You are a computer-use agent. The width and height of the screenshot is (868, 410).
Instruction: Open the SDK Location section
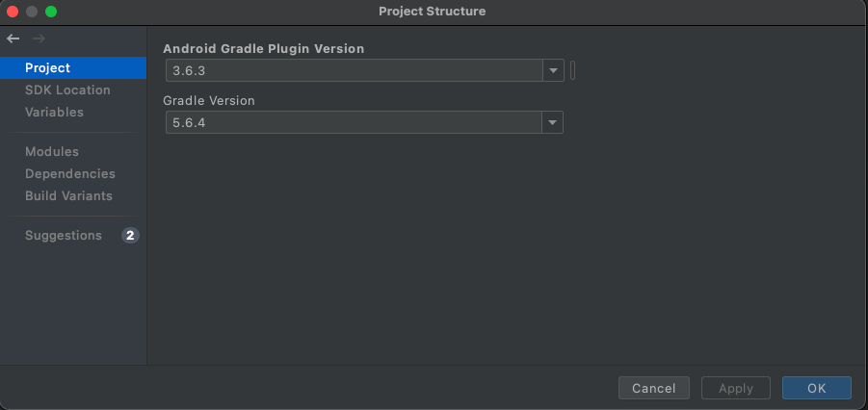[67, 90]
